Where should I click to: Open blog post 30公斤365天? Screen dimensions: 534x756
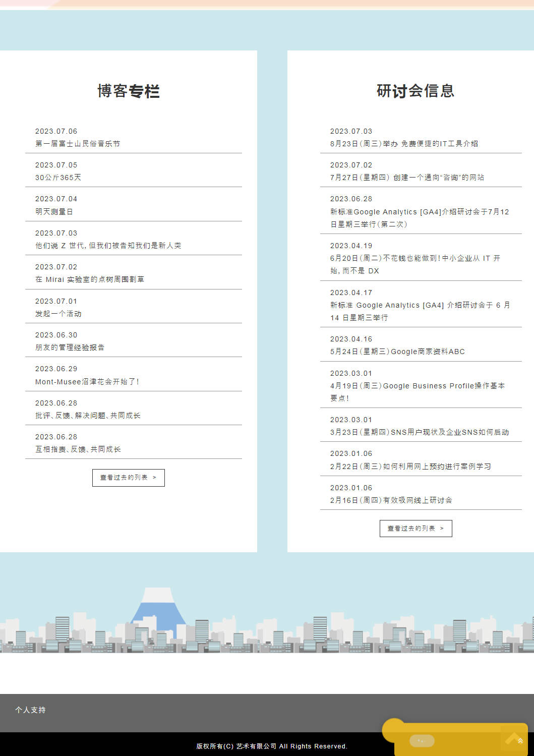(58, 178)
